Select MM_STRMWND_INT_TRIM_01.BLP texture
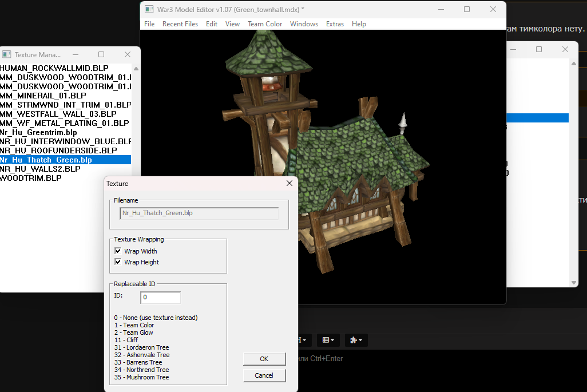This screenshot has height=392, width=587. click(x=66, y=105)
